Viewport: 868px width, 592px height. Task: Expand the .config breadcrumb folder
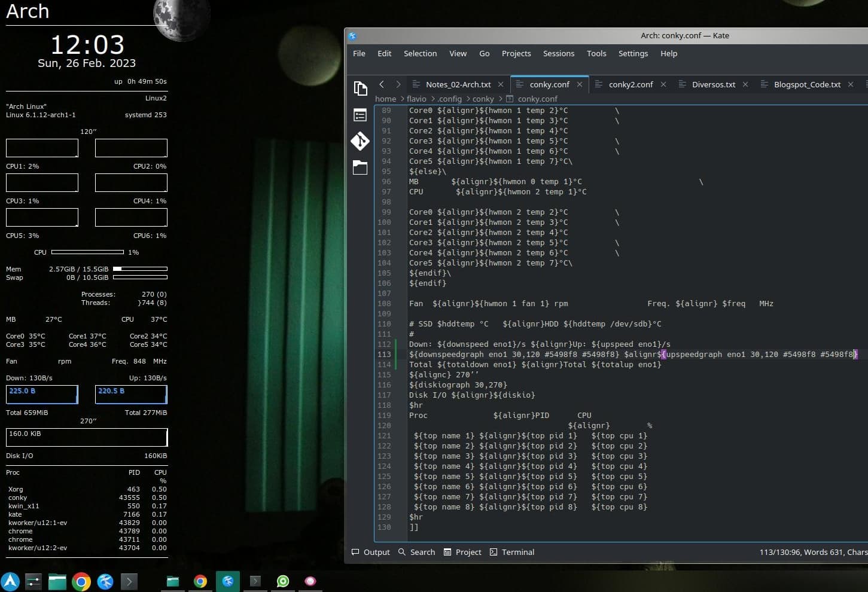click(449, 99)
